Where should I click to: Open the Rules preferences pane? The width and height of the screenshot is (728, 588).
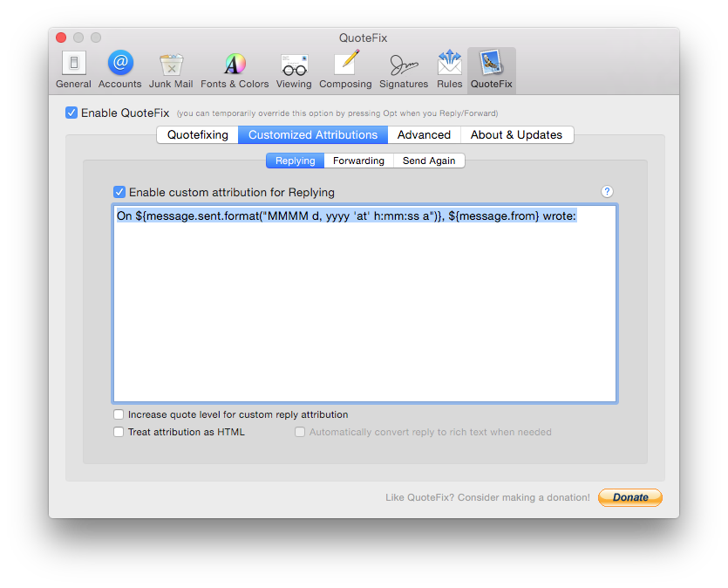tap(449, 70)
